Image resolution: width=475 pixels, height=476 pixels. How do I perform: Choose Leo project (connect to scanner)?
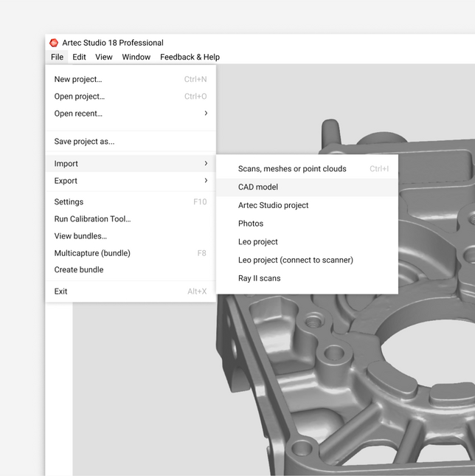click(x=307, y=260)
